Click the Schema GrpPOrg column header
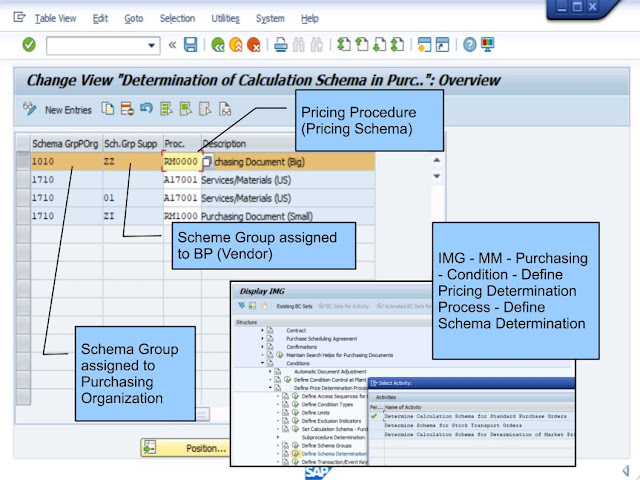Viewport: 640px width, 480px height. tap(65, 144)
